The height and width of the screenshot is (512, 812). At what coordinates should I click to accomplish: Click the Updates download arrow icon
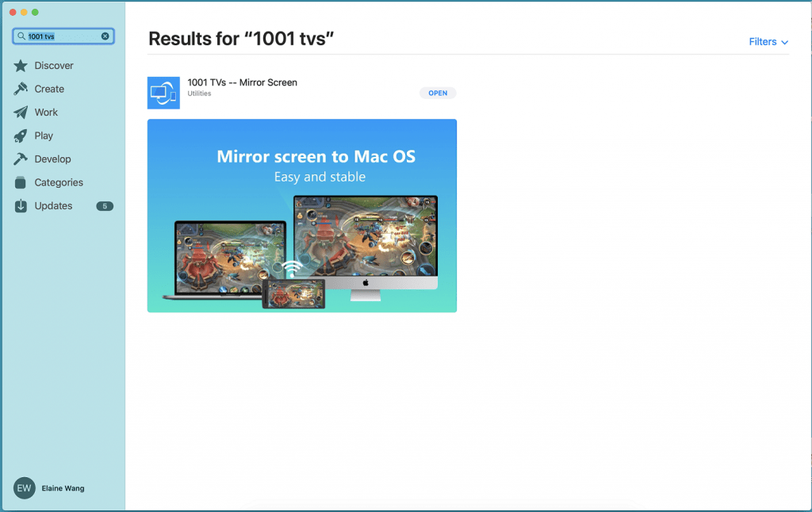tap(21, 205)
